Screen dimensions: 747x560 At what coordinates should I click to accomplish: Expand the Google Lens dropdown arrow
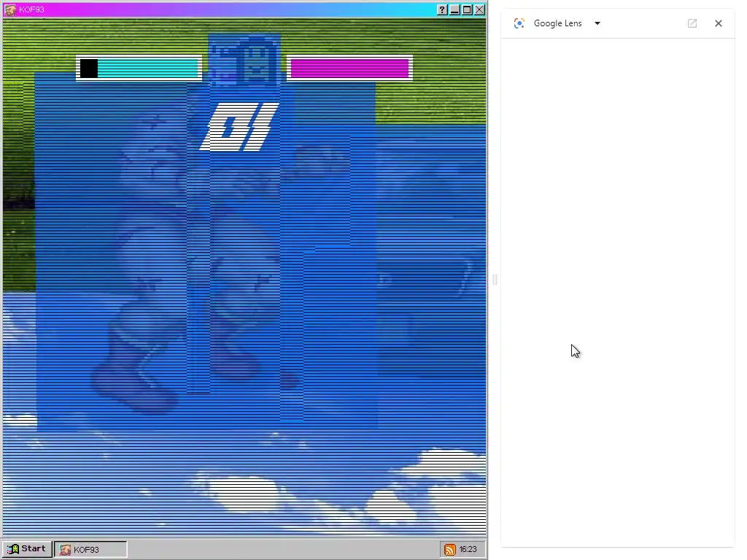tap(597, 23)
